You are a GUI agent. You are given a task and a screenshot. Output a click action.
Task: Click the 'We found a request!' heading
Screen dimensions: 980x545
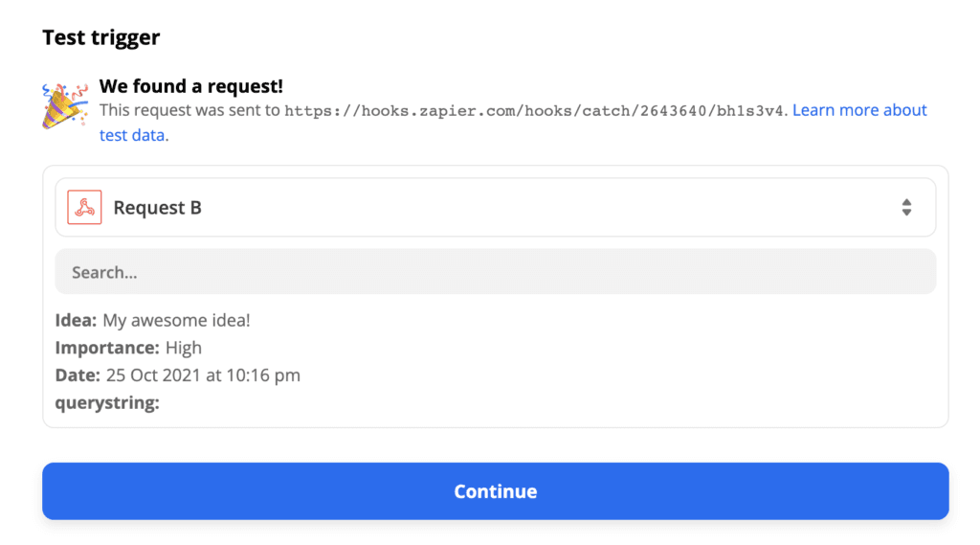point(190,86)
